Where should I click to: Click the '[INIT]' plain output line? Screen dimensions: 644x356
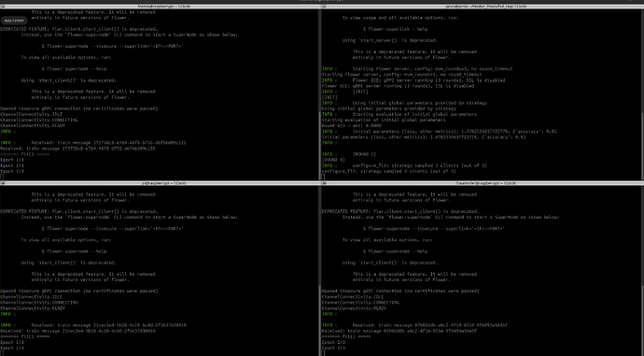(329, 97)
